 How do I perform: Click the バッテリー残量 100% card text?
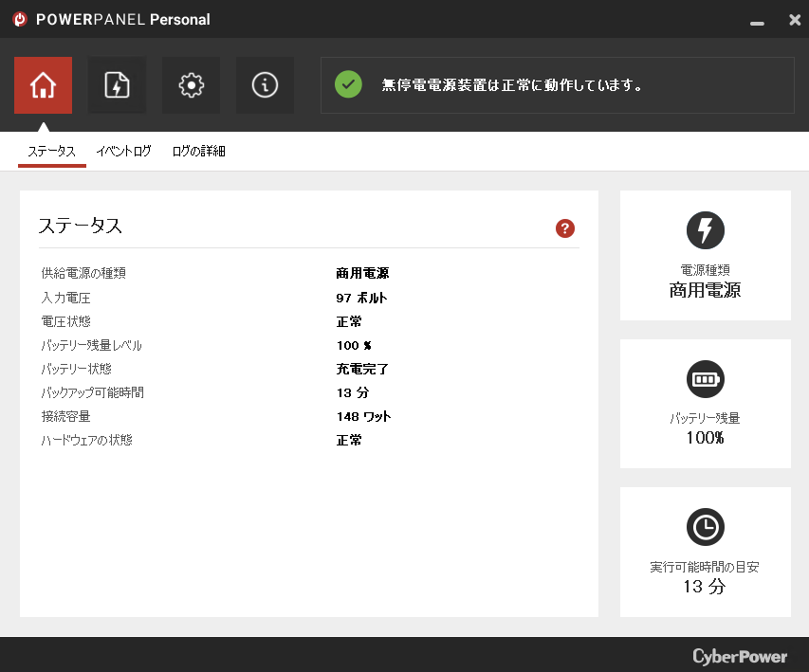tap(705, 428)
